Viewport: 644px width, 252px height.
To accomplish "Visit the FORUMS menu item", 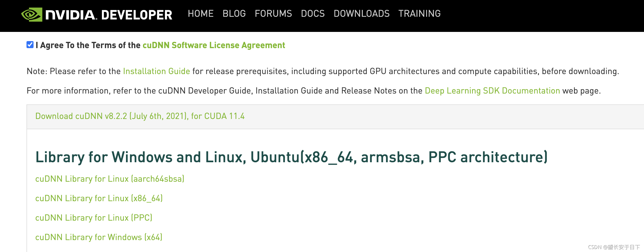I will pyautogui.click(x=273, y=14).
